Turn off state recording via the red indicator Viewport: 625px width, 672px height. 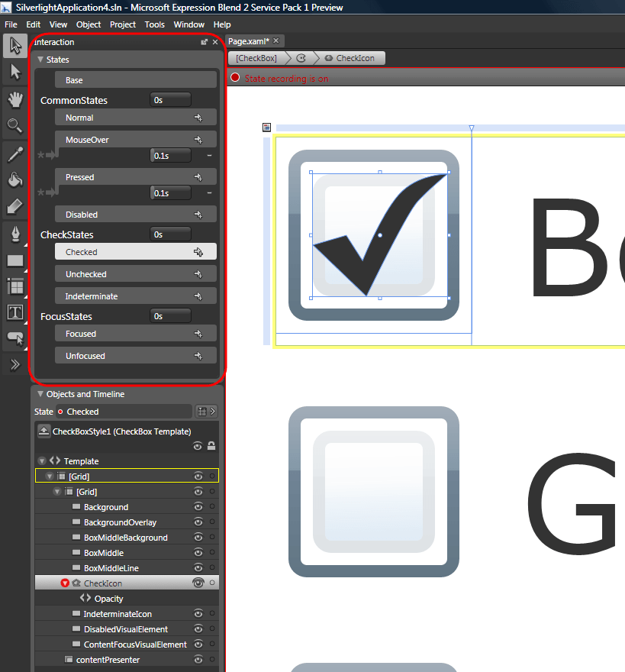click(x=235, y=77)
